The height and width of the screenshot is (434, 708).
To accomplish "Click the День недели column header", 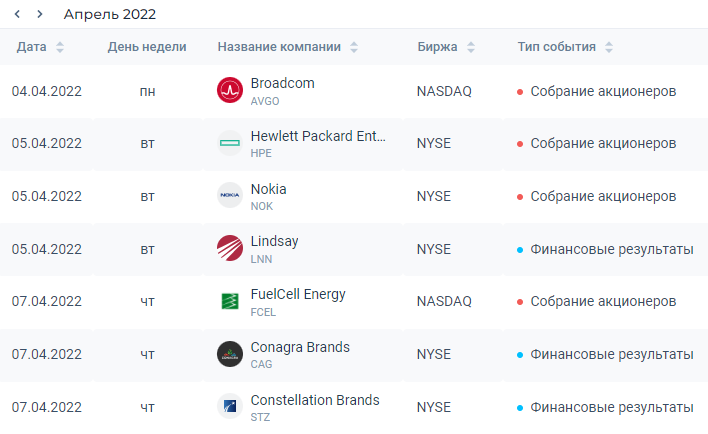I will [147, 47].
